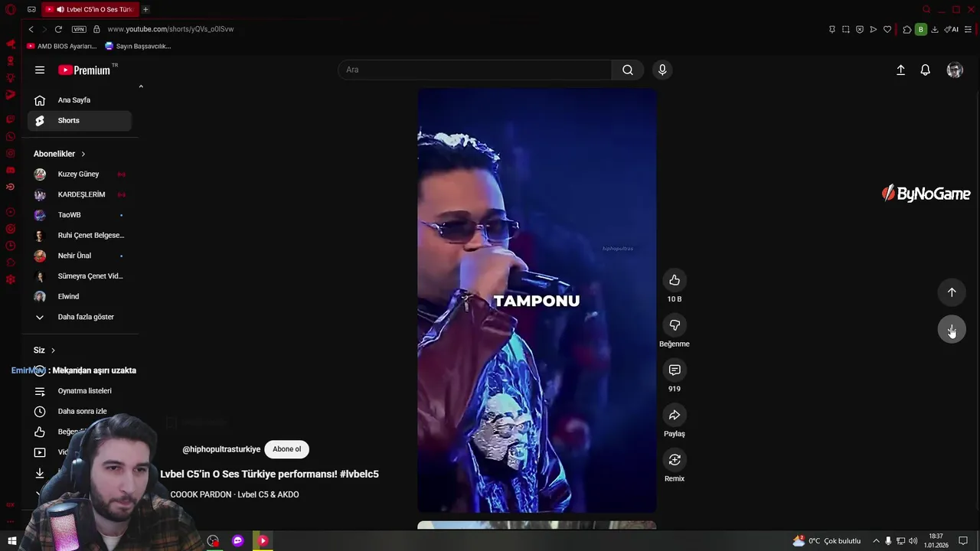The image size is (980, 551).
Task: Open Twitch in Opera sidebar
Action: (11, 119)
